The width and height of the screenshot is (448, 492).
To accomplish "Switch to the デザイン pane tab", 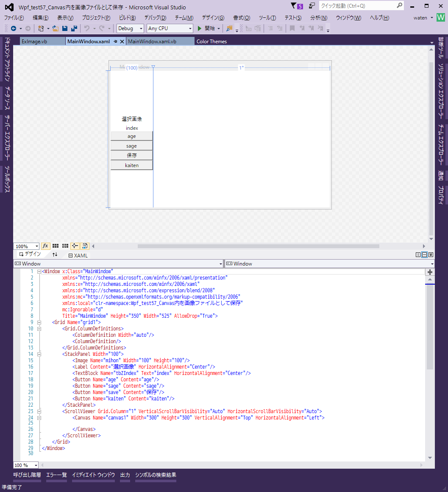I will (x=30, y=254).
